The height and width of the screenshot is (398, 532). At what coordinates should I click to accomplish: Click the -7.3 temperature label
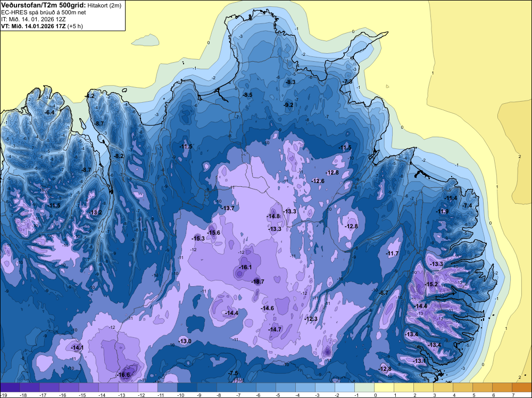coord(347,81)
